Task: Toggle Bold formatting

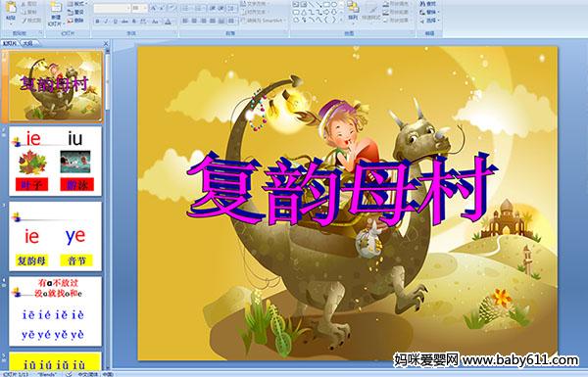Action: pos(97,22)
